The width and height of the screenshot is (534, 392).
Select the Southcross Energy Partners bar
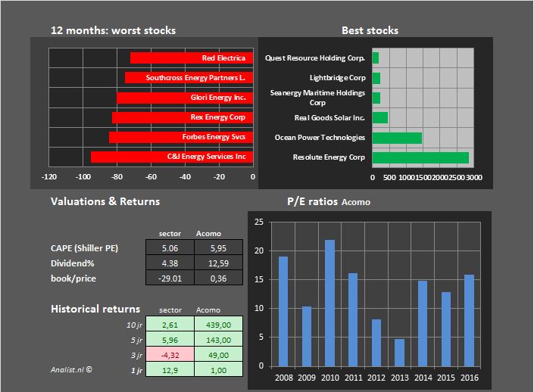[x=189, y=77]
